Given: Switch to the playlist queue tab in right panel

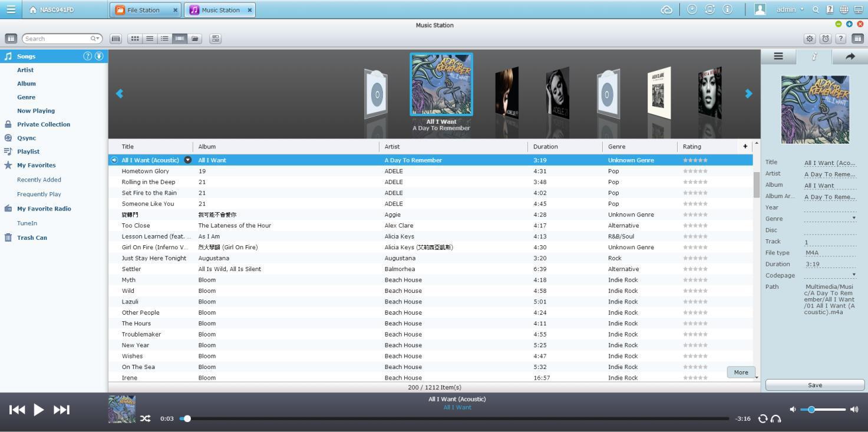Looking at the screenshot, I should click(x=778, y=57).
